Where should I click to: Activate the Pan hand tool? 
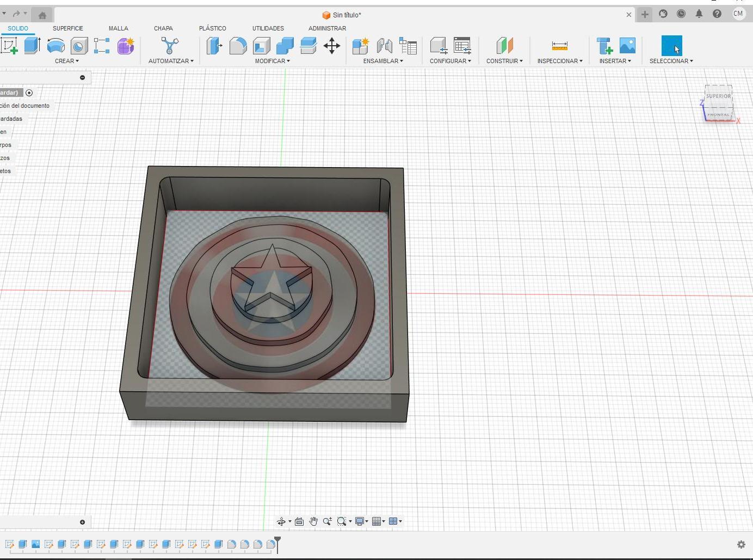[x=313, y=521]
